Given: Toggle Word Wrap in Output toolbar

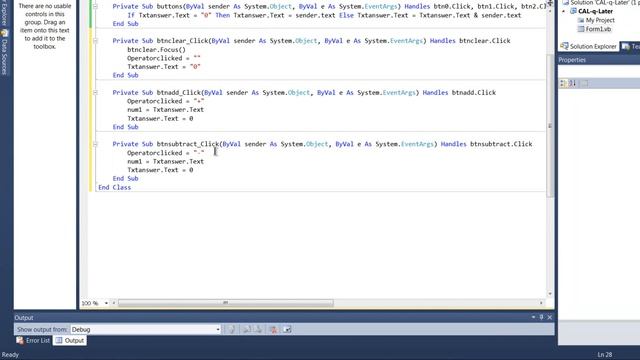Looking at the screenshot, I should point(287,329).
